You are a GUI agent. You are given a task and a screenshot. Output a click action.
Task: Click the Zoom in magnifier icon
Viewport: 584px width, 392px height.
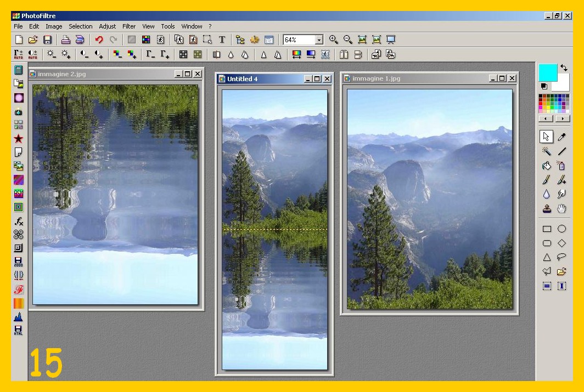click(333, 39)
